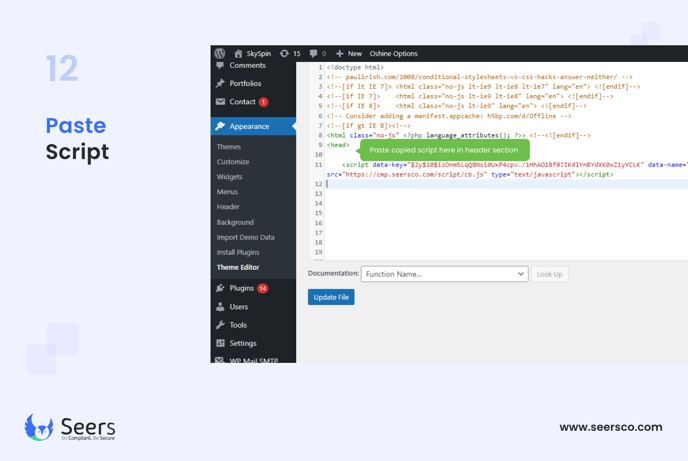Screen dimensions: 688x461
Task: Open the Comments sidebar menu
Action: coord(247,65)
